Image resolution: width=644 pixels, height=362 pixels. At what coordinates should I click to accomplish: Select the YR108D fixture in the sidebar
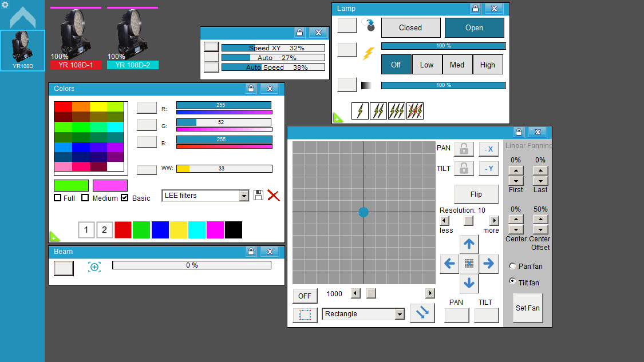click(x=22, y=50)
